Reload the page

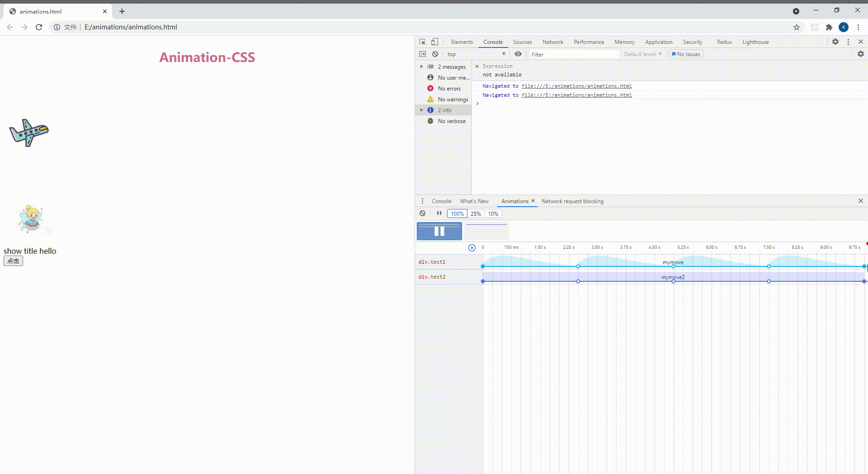[39, 27]
